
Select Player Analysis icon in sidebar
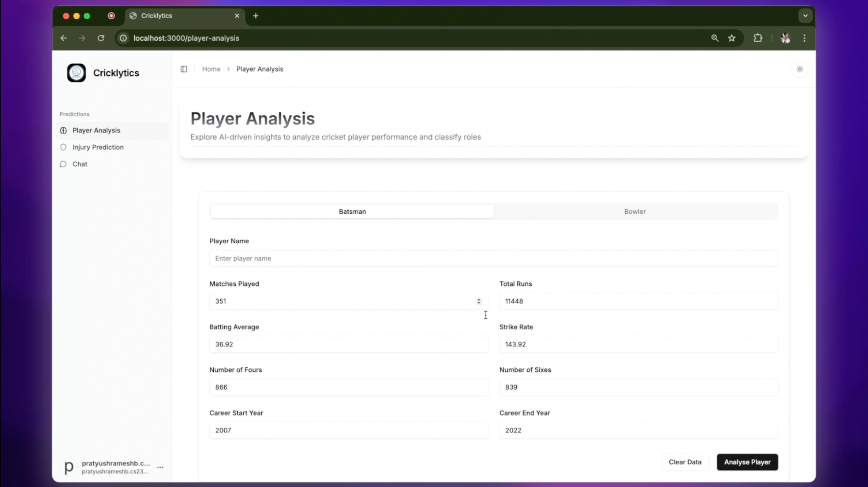click(63, 131)
